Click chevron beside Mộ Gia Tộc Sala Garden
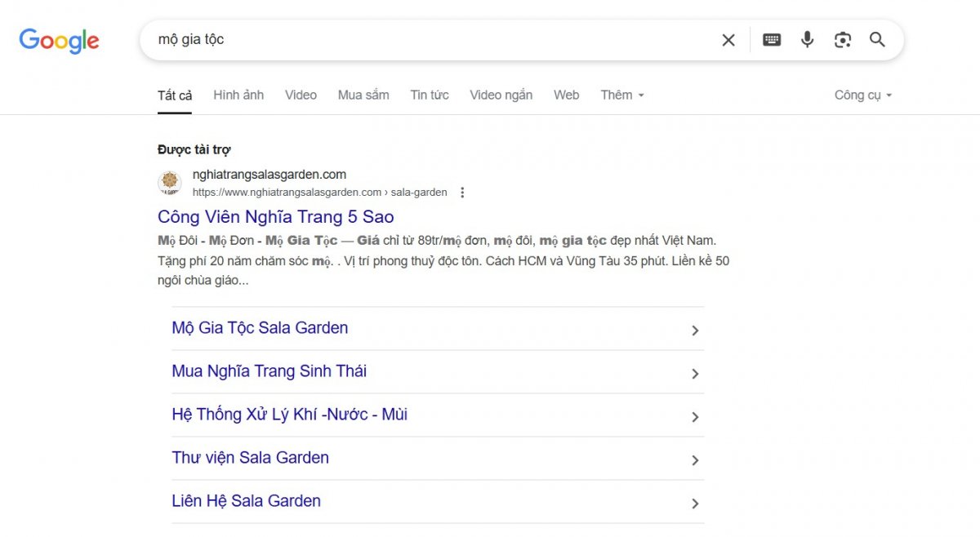 pos(695,331)
